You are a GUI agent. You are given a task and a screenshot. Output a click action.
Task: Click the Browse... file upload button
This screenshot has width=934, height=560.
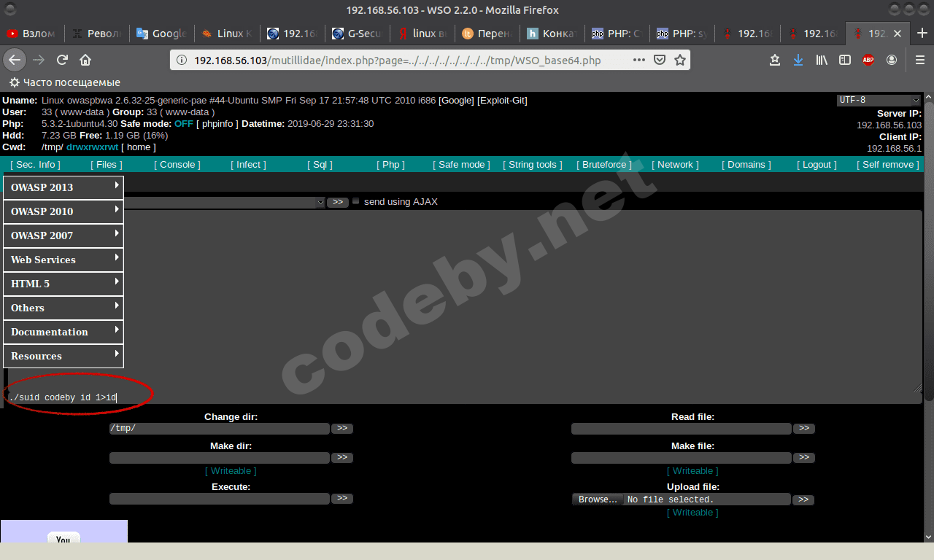[598, 499]
